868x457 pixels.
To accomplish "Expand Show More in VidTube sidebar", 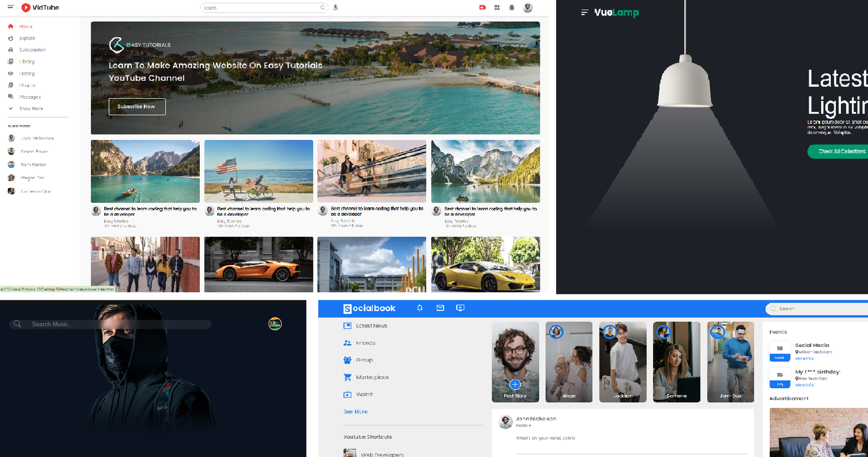I will 31,108.
